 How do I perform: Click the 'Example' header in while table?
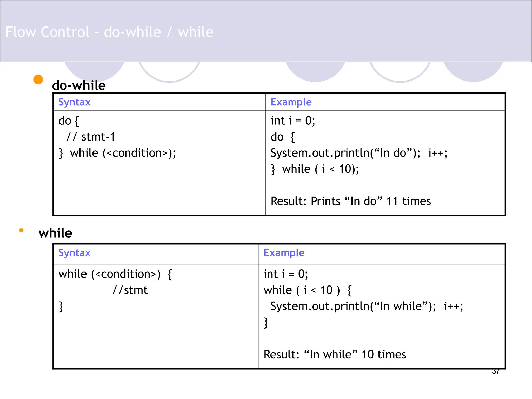[x=284, y=253]
